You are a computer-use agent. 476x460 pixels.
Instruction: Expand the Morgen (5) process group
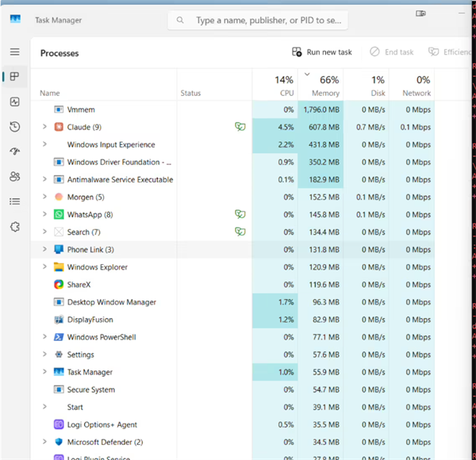pyautogui.click(x=44, y=197)
